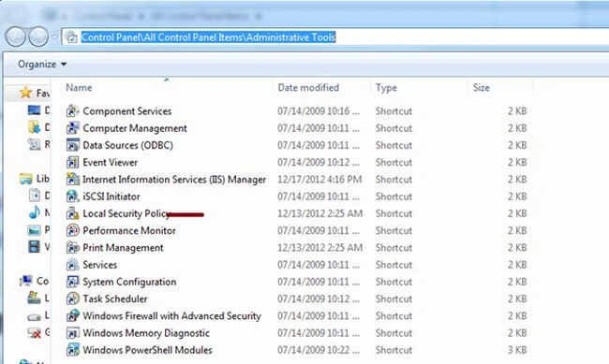Image resolution: width=609 pixels, height=364 pixels.
Task: Select the 'Performance Monitor' file name
Action: click(129, 230)
